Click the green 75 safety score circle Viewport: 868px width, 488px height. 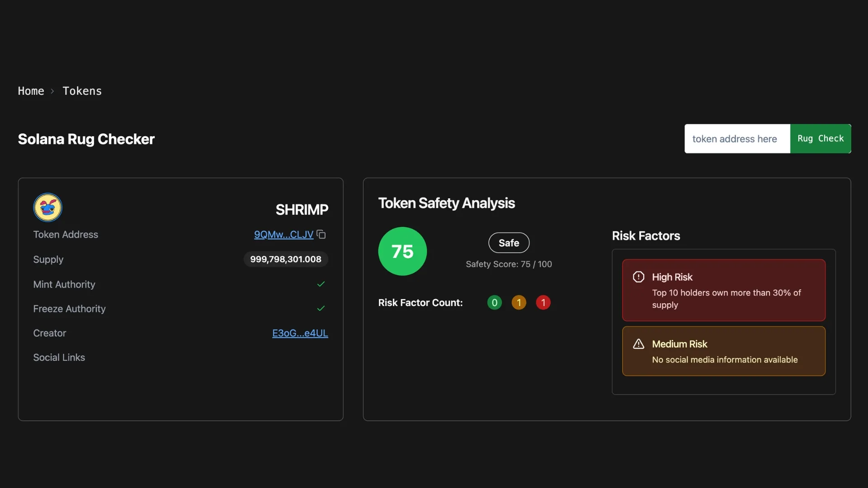402,251
